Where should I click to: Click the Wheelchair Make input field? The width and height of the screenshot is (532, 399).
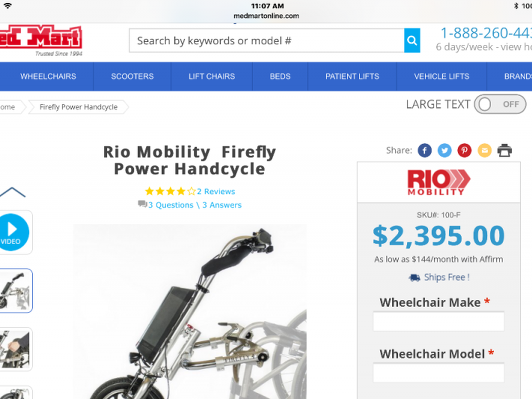(x=438, y=321)
